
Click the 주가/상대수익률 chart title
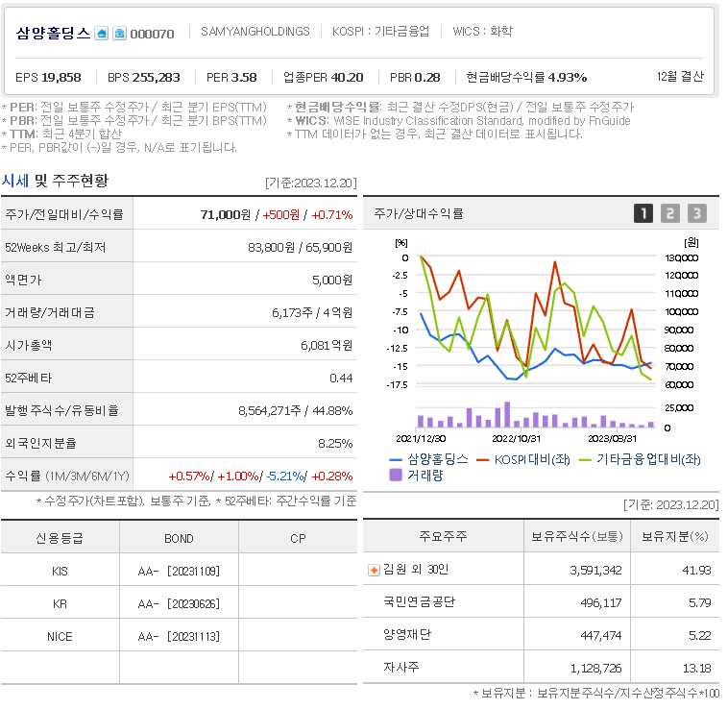(x=419, y=213)
